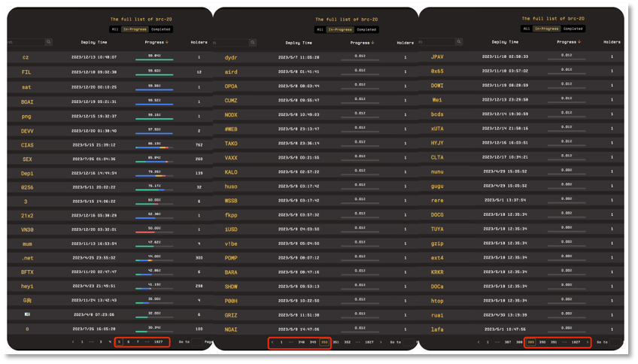The width and height of the screenshot is (638, 364).
Task: Switch to the Completed tab in the right panel
Action: coord(573,29)
